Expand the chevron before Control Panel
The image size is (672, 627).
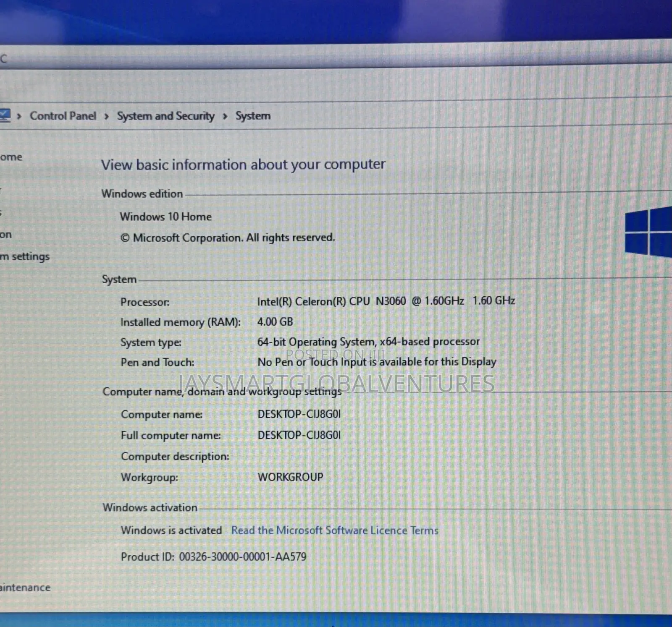[19, 116]
